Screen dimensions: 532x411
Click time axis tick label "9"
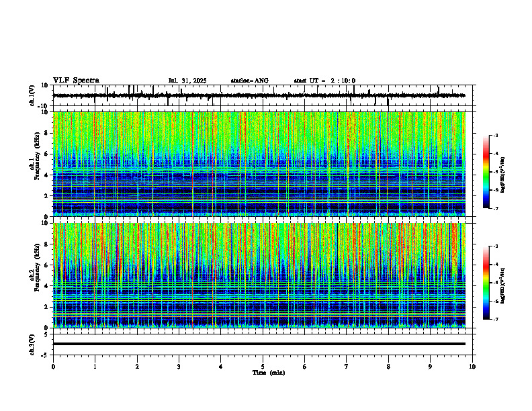(430, 367)
